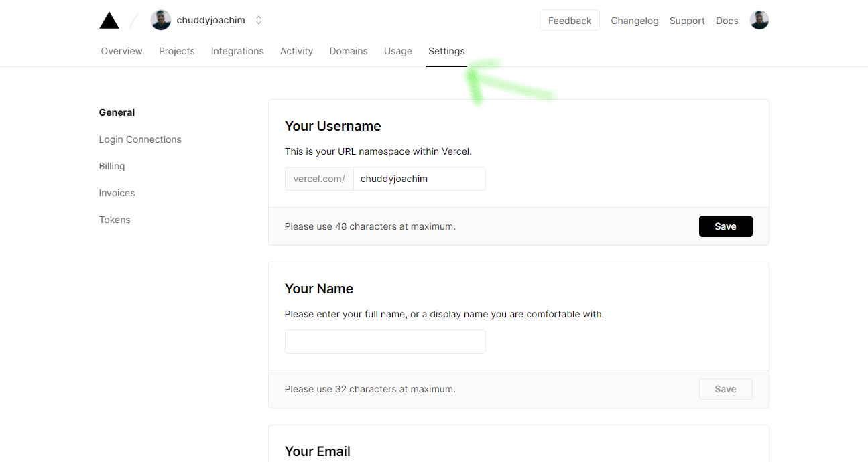Open the scope switcher chevron next to chuddyjoachim
Image resolution: width=868 pixels, height=462 pixels.
point(258,19)
